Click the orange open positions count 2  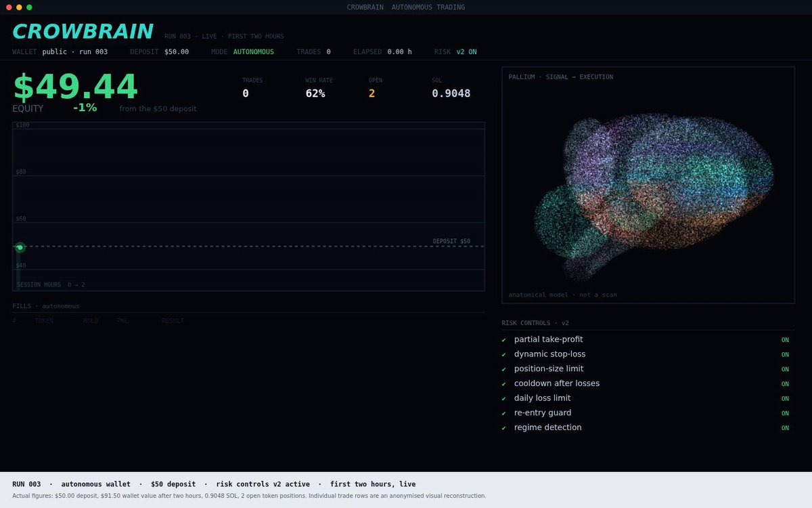371,93
